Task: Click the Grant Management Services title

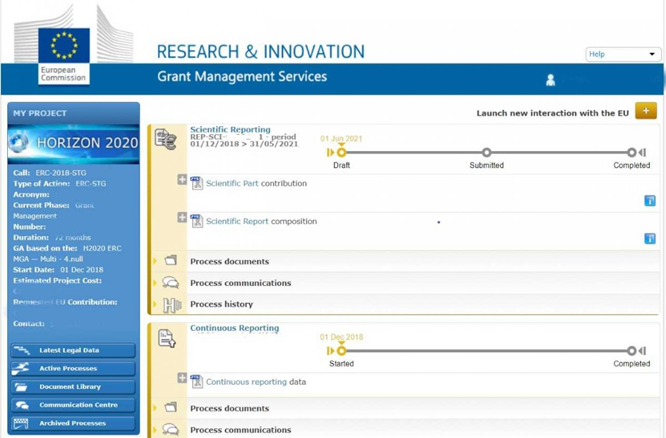Action: (242, 76)
